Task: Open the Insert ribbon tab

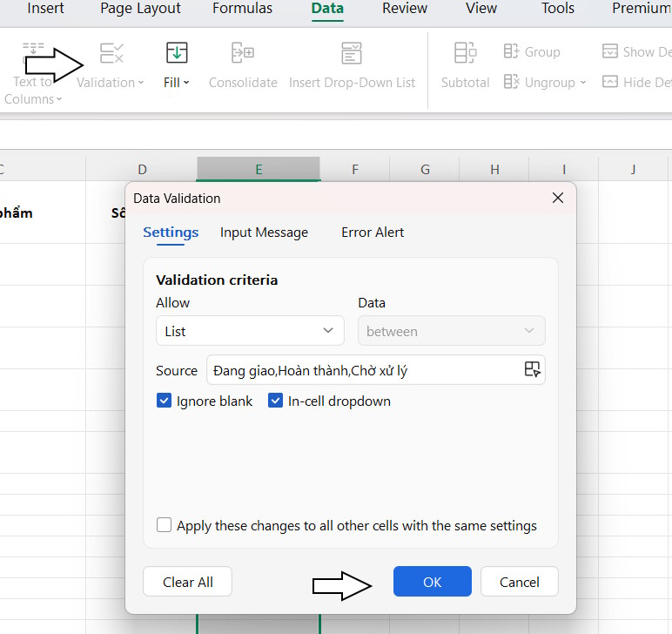Action: click(x=45, y=8)
